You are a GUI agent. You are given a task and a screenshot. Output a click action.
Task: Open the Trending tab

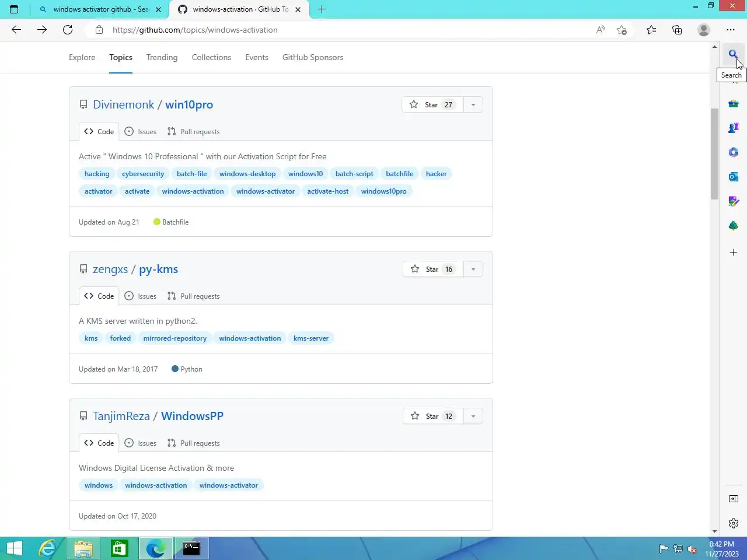tap(162, 57)
